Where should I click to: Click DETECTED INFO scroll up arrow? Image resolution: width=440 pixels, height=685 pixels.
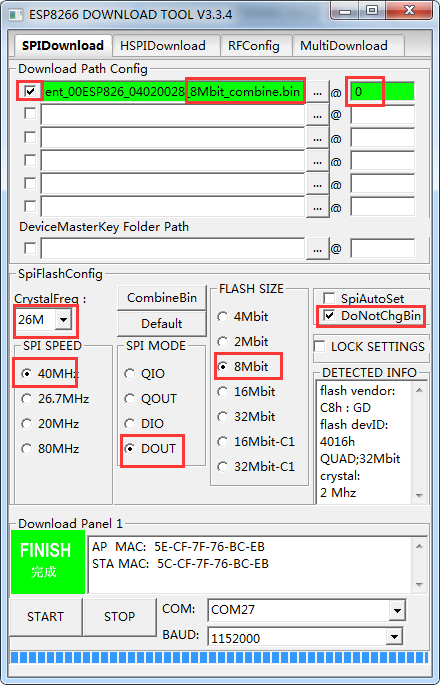[x=419, y=390]
